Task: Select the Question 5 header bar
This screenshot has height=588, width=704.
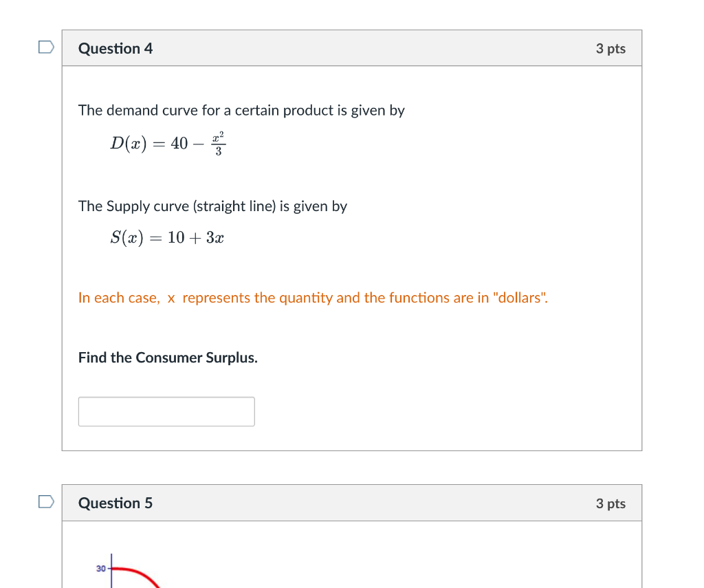Action: [351, 503]
